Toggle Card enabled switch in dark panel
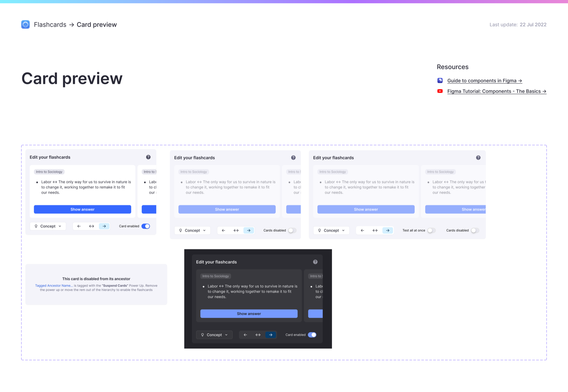This screenshot has height=392, width=568. (x=312, y=335)
